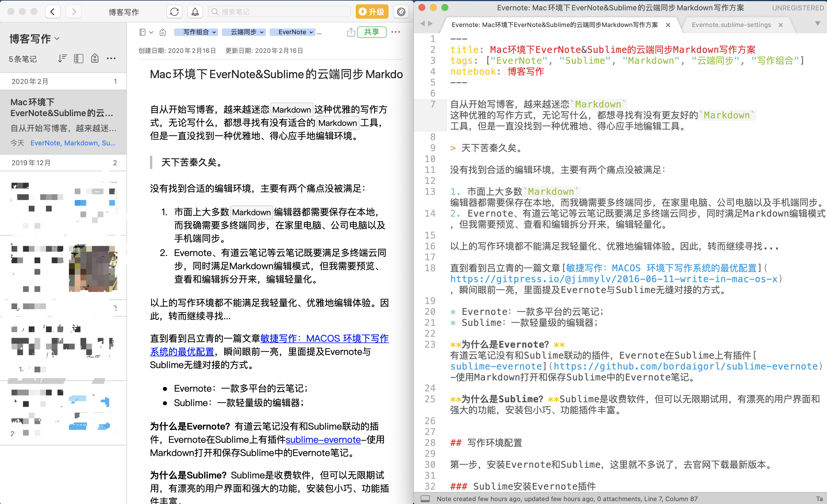This screenshot has height=504, width=827.
Task: Click the 共享 share button
Action: click(x=372, y=32)
